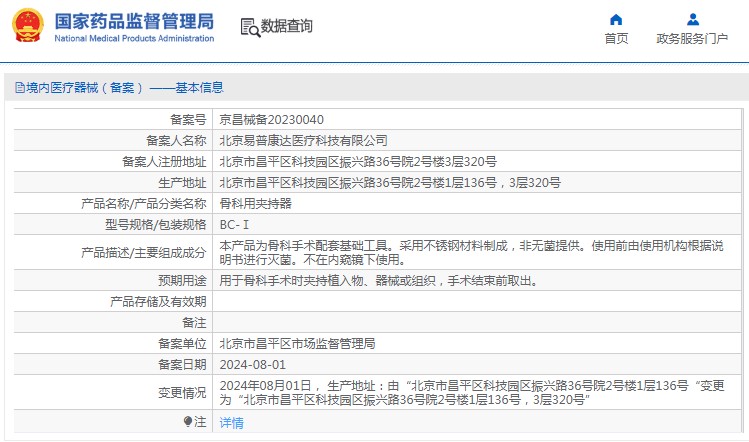Click the 生产地址 row label
Image resolution: width=749 pixels, height=442 pixels.
(182, 183)
